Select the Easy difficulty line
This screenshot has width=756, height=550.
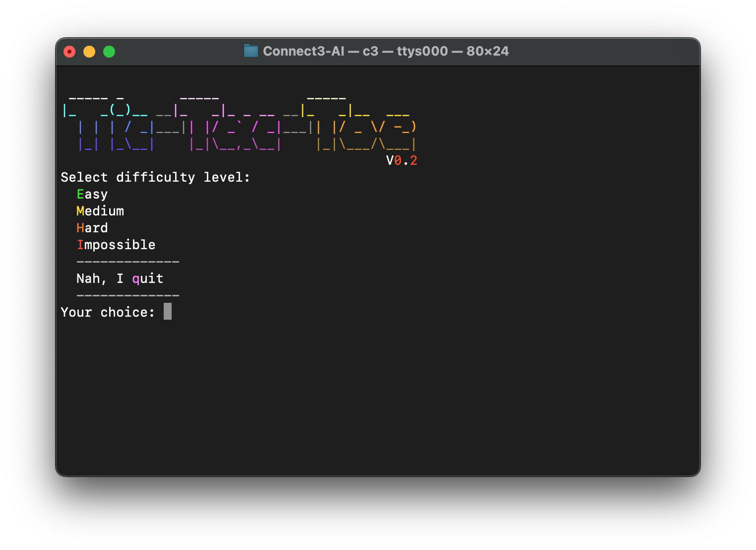click(x=92, y=194)
